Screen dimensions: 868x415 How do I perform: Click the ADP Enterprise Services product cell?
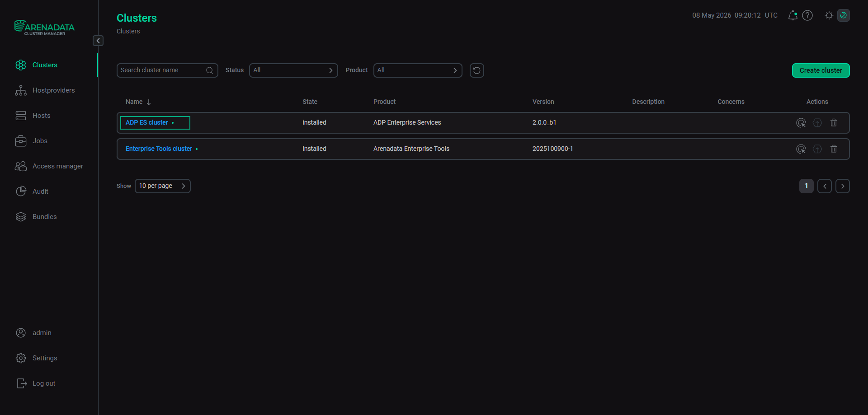tap(407, 123)
